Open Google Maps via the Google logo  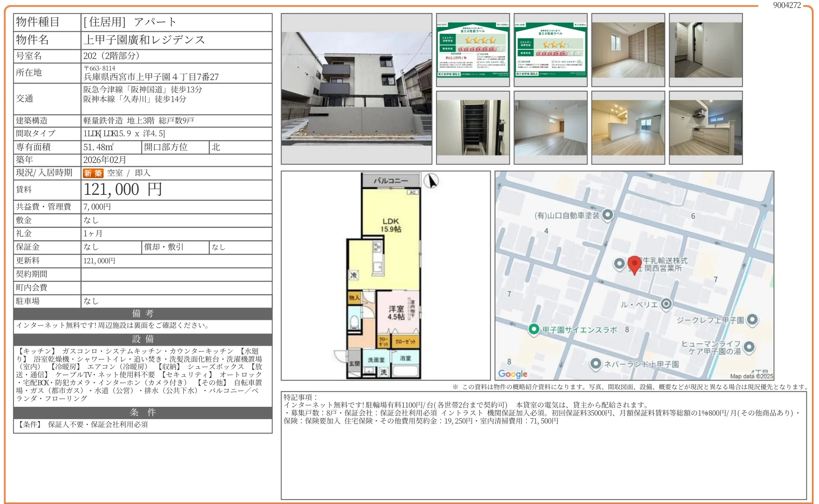coord(513,374)
